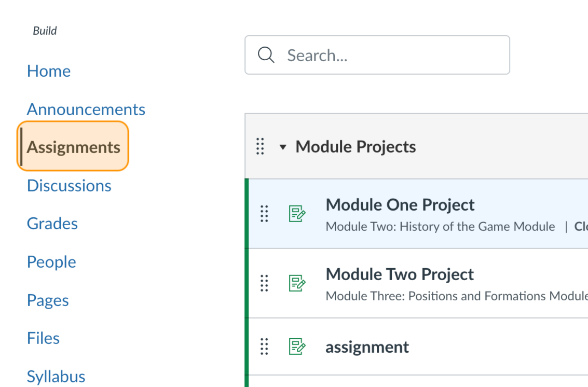Click the magnifying glass icon in the search bar
The width and height of the screenshot is (588, 387).
click(x=266, y=54)
